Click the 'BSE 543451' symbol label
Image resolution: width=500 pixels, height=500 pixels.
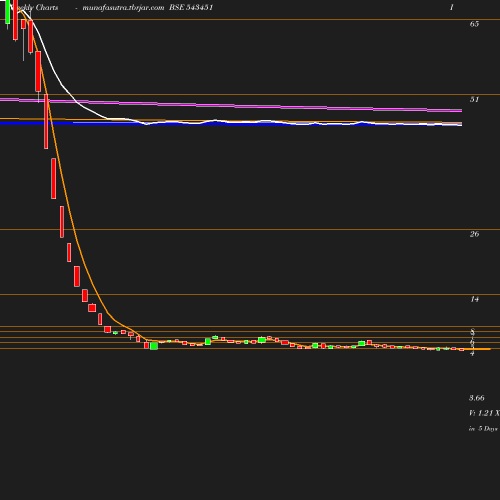[191, 7]
